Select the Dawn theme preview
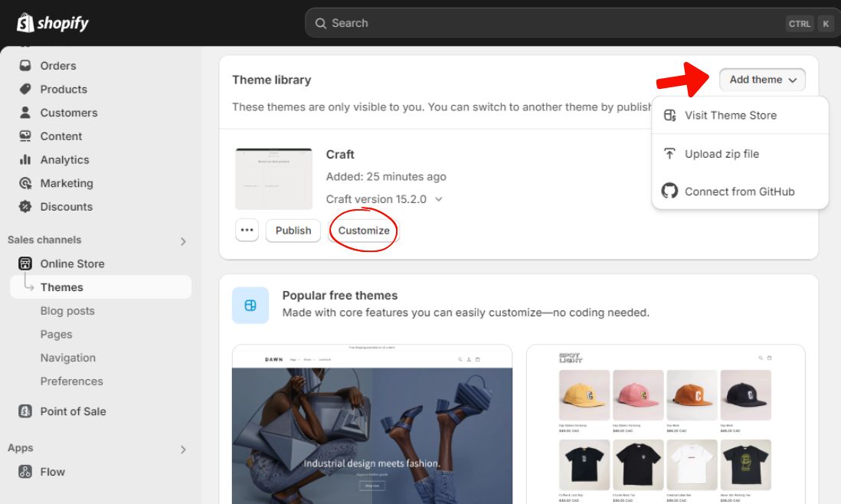Screen dimensions: 841x504 (x=372, y=424)
